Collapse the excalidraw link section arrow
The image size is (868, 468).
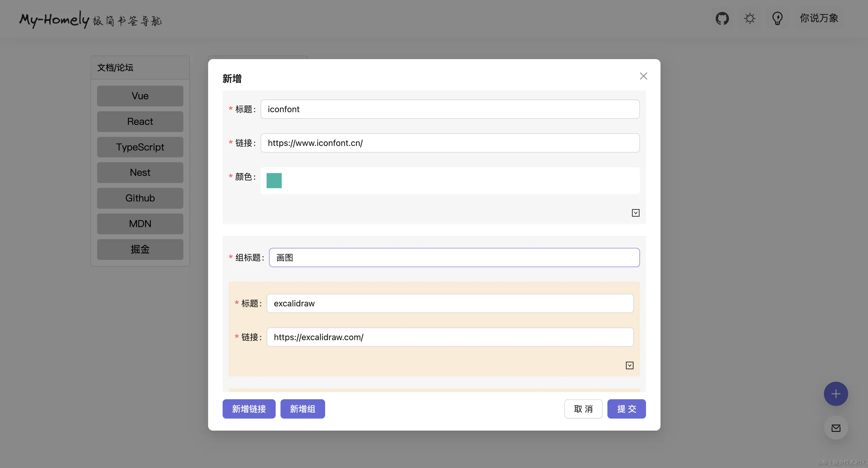tap(629, 365)
